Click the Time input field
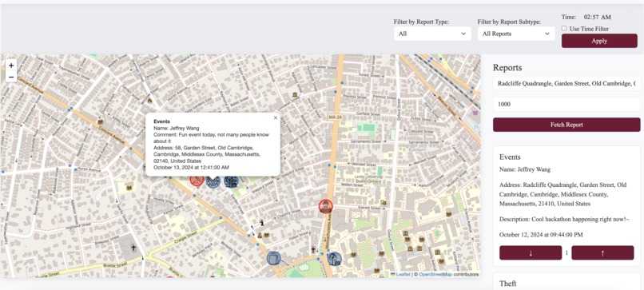 [604, 17]
